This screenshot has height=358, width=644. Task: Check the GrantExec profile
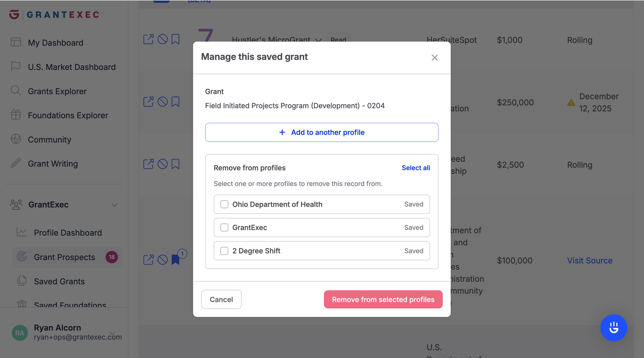tap(224, 228)
